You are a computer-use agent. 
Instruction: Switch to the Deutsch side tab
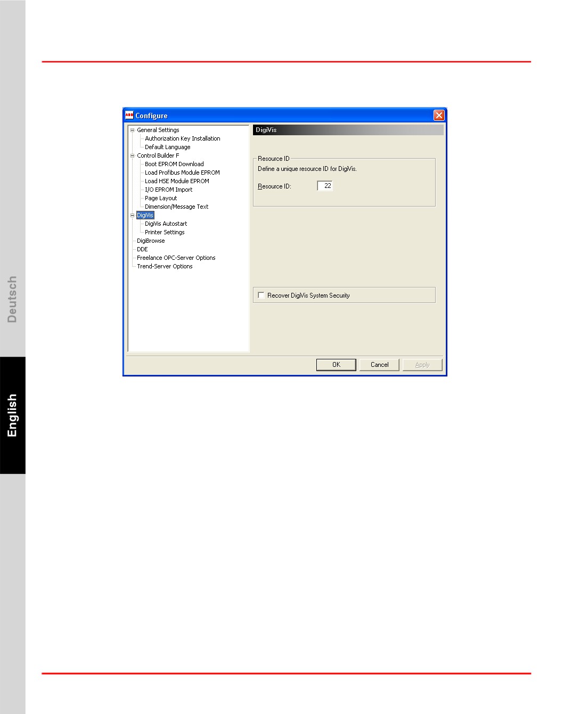click(12, 299)
